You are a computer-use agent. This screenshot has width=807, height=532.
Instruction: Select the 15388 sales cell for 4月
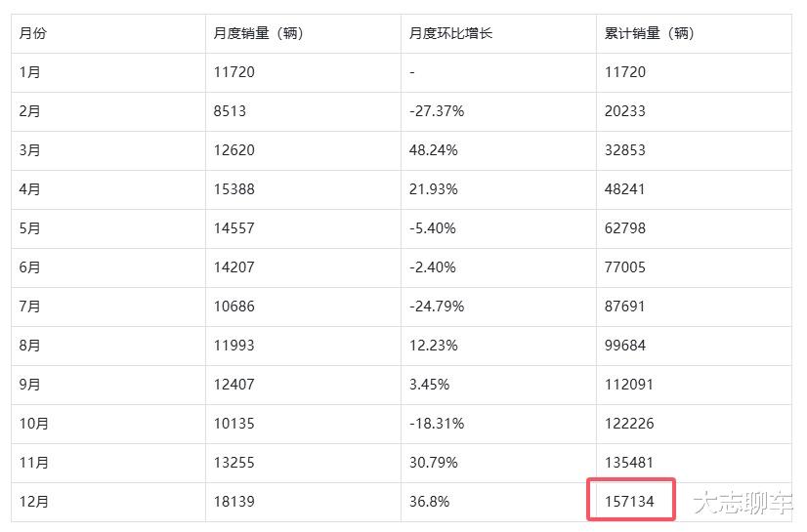234,189
